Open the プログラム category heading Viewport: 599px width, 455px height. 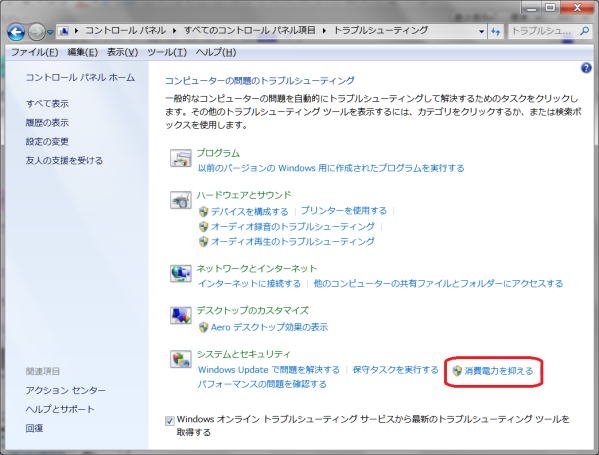(x=218, y=153)
